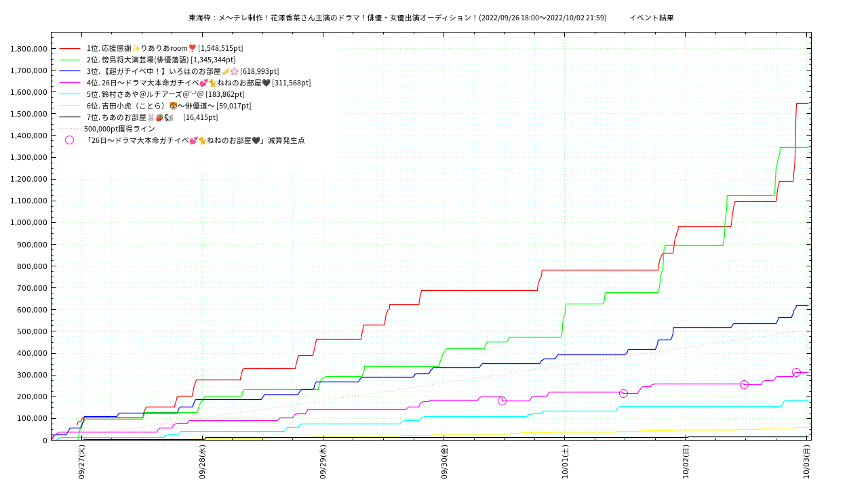868x488 pixels.
Task: Select legend entry 6位 吉田小虎
Action: 169,106
